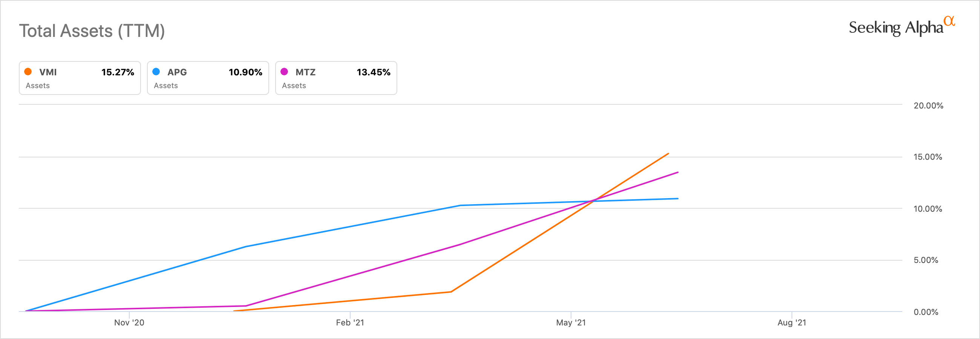This screenshot has height=339, width=980.
Task: Click the 20.00% y-axis label
Action: [x=928, y=105]
